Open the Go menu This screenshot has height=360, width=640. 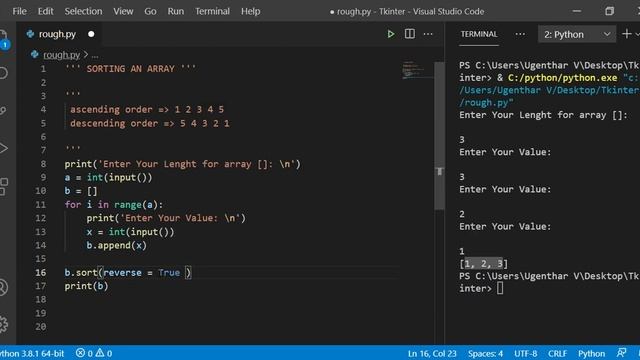(150, 11)
